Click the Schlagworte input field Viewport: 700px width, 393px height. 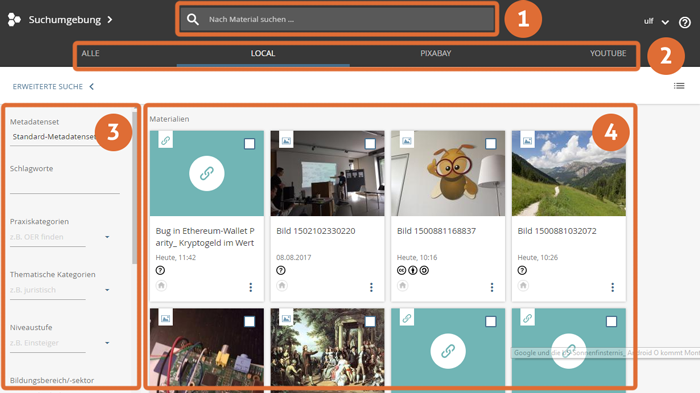[x=65, y=187]
